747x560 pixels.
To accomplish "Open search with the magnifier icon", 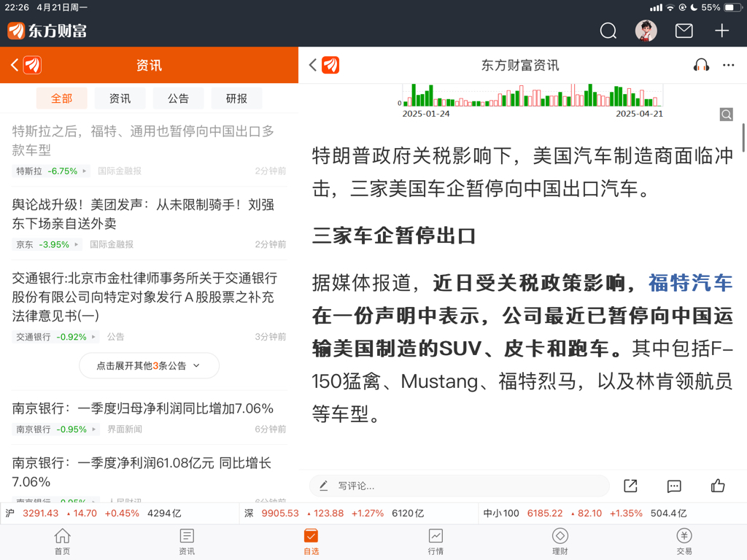I will (608, 31).
